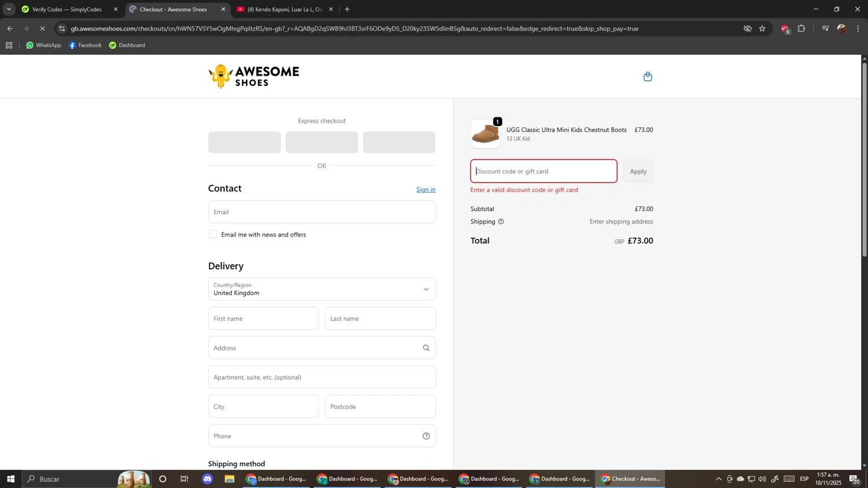Open the apps grid in bookmarks bar
This screenshot has height=488, width=868.
pos(9,45)
